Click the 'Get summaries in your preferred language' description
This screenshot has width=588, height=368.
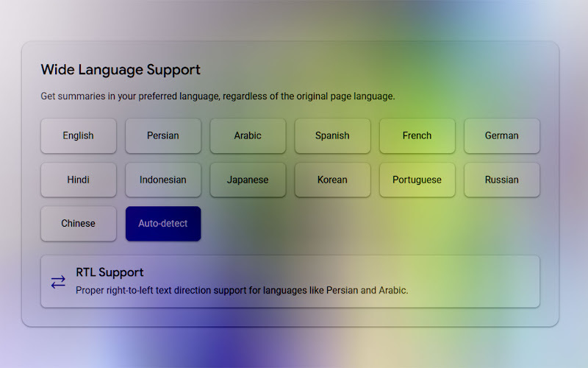click(218, 96)
